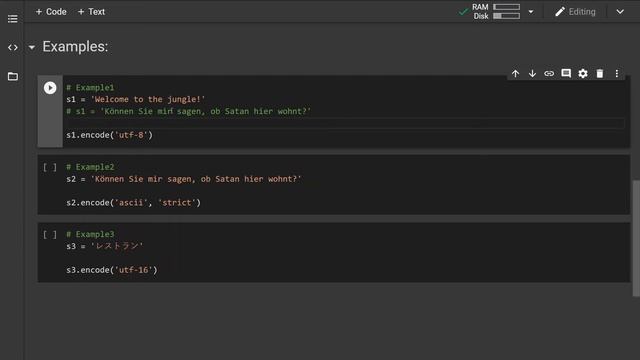Add a comment to the cell
The image size is (640, 360).
coord(566,73)
